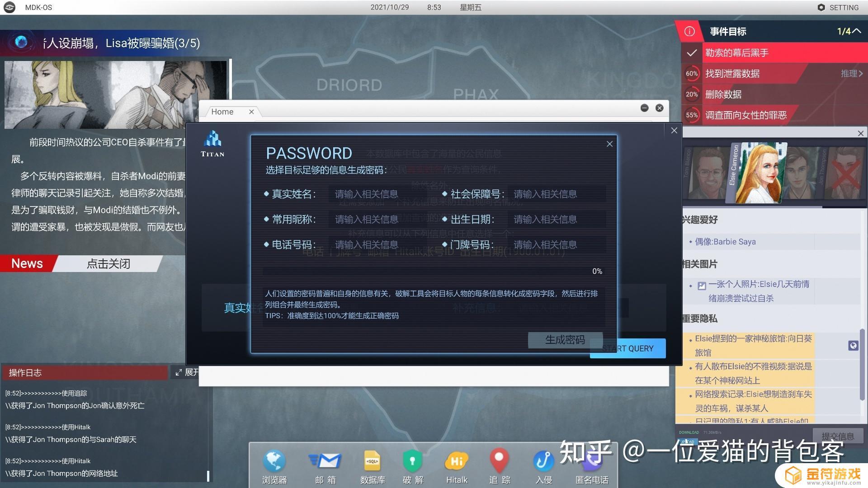Click the MDK-OS eye logo icon
868x488 pixels.
pyautogui.click(x=9, y=7)
